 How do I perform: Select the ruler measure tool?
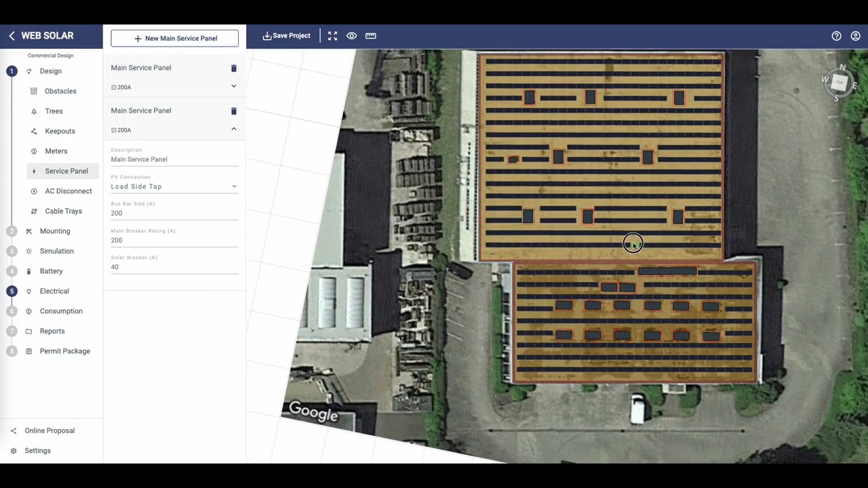[x=370, y=36]
